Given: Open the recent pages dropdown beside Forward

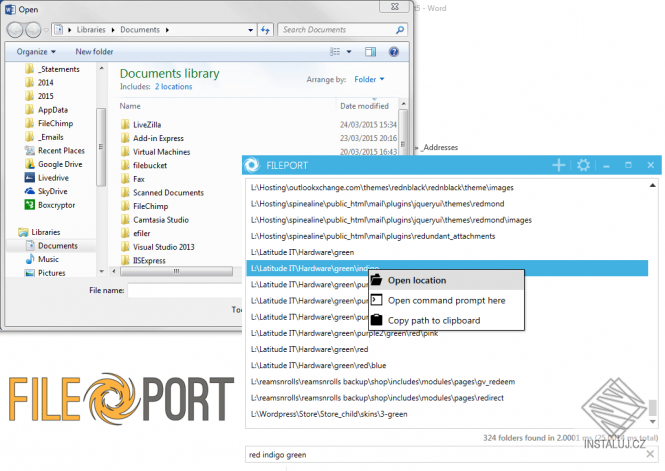Looking at the screenshot, I should pos(46,30).
